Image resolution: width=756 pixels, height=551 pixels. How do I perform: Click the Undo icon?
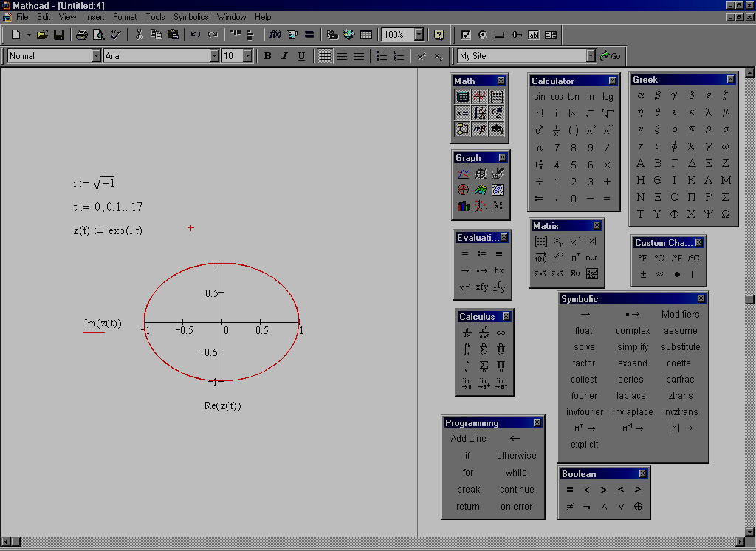point(195,35)
